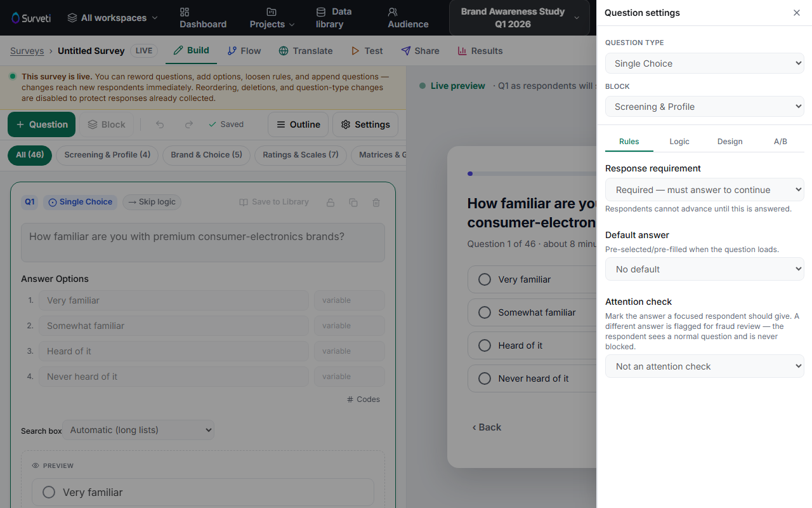The image size is (812, 508).
Task: Click Save to Library
Action: 274,202
